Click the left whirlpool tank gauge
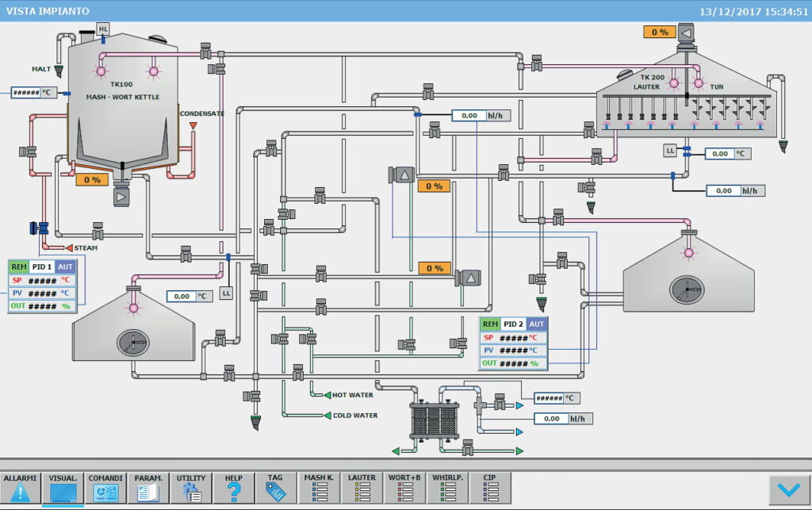The image size is (812, 510). click(x=133, y=343)
